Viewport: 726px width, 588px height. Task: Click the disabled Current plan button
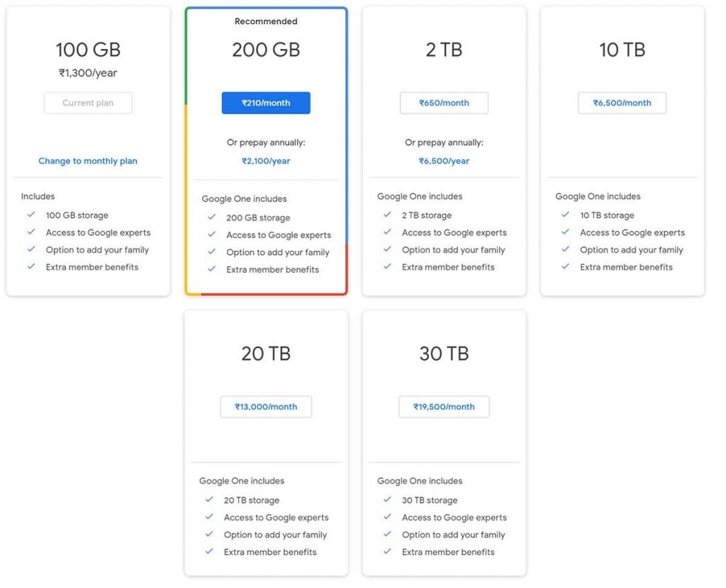[x=88, y=103]
